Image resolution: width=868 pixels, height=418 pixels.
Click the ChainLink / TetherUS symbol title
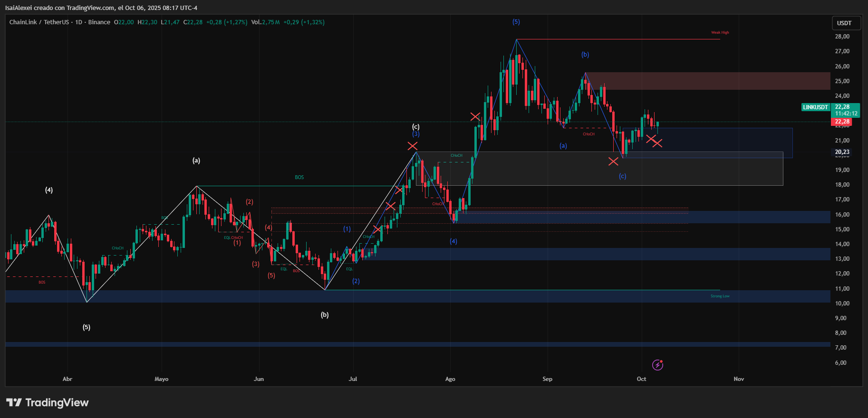[39, 22]
